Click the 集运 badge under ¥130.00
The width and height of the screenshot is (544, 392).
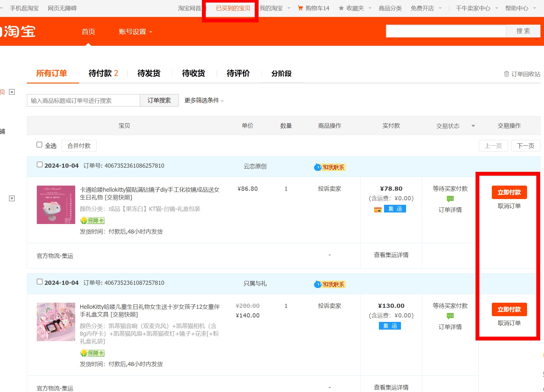(x=390, y=326)
